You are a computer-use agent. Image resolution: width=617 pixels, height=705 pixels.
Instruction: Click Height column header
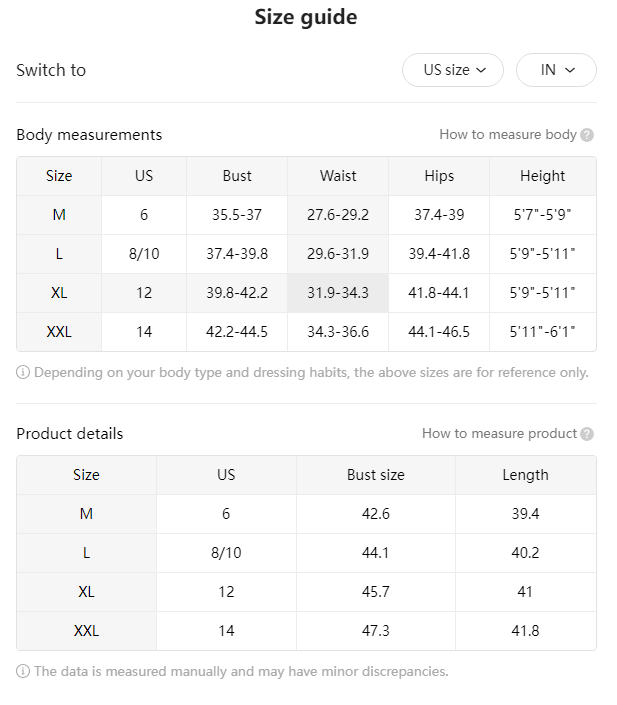(543, 176)
